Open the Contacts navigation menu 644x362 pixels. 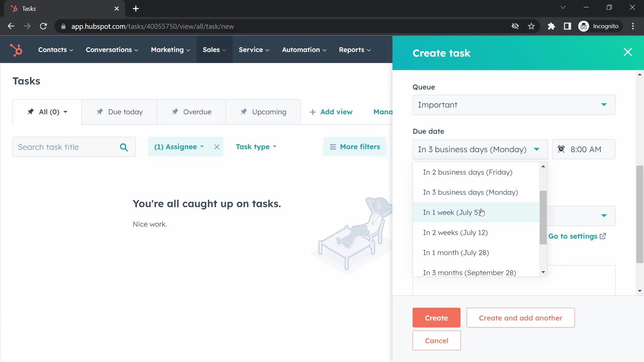[x=54, y=49]
